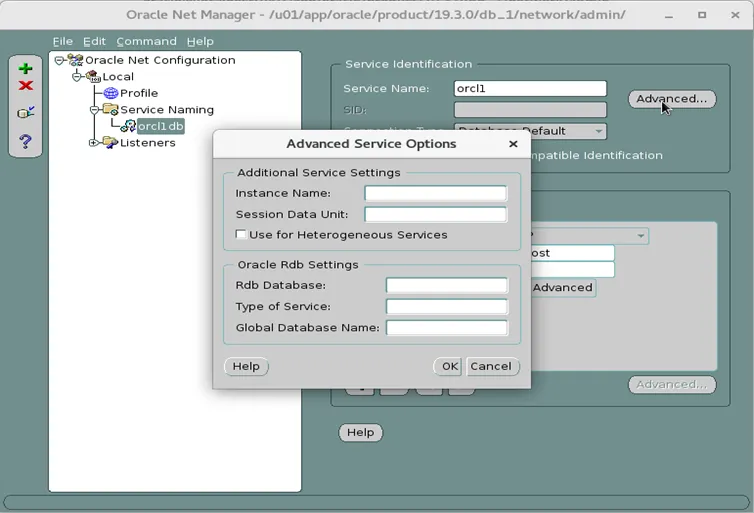
Task: Click Cancel in Advanced Service Options
Action: point(491,366)
